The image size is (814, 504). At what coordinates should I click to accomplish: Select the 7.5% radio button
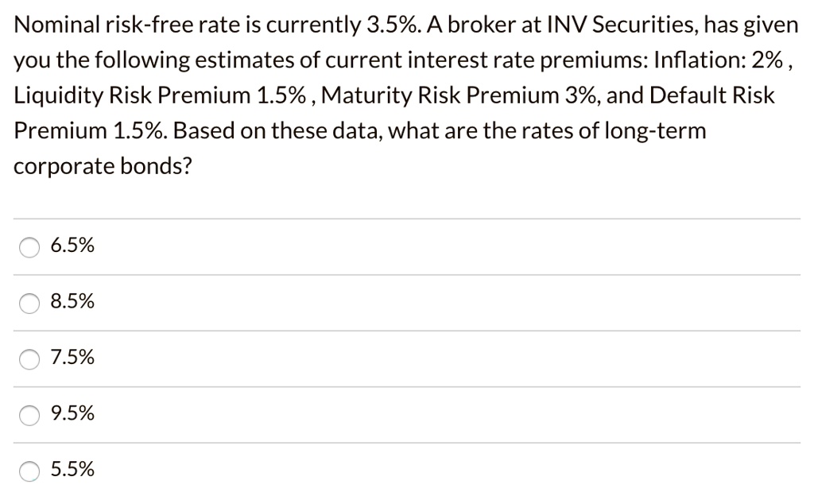pyautogui.click(x=29, y=359)
